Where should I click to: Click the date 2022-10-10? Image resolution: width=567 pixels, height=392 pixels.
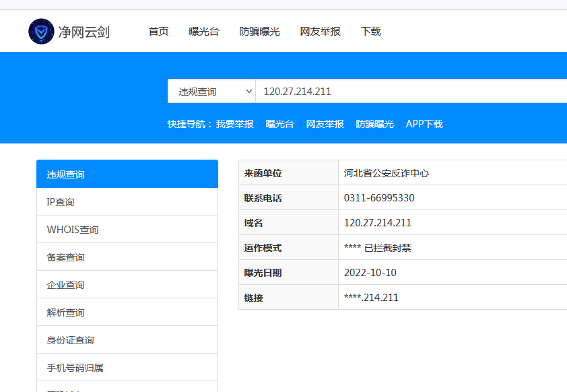[370, 273]
